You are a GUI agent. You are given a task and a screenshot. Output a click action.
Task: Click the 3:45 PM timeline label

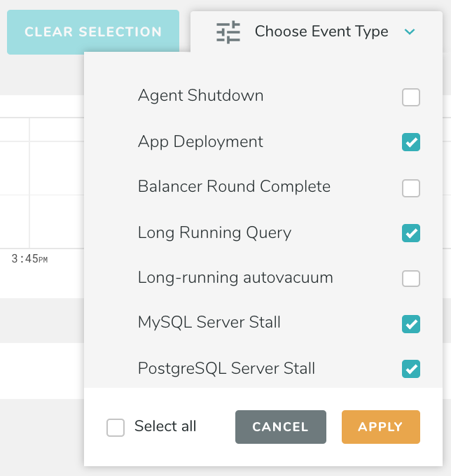[x=29, y=259]
